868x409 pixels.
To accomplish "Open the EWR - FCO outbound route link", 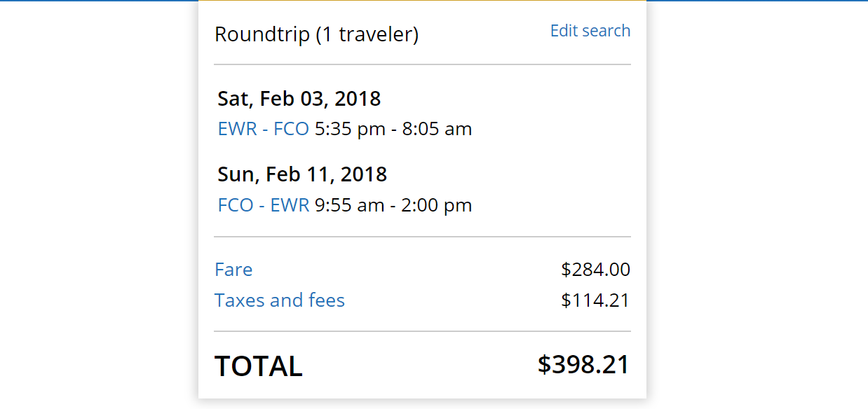I will pyautogui.click(x=263, y=129).
